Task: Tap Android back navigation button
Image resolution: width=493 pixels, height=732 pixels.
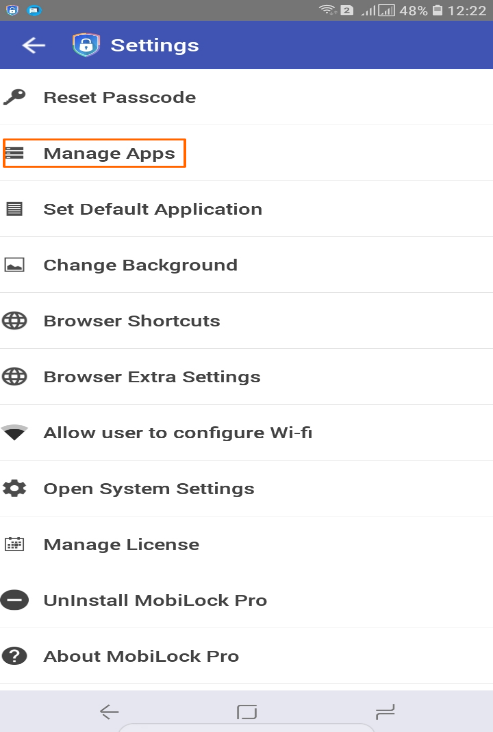Action: (109, 712)
